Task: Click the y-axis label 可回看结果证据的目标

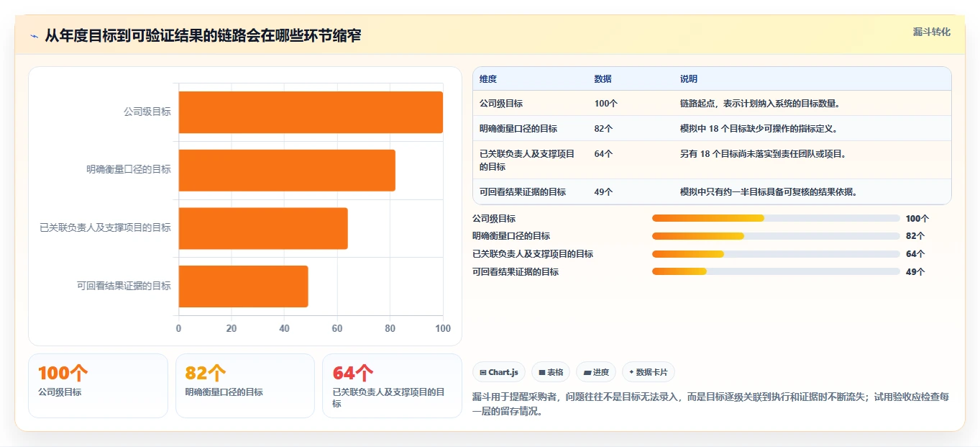Action: [x=124, y=286]
